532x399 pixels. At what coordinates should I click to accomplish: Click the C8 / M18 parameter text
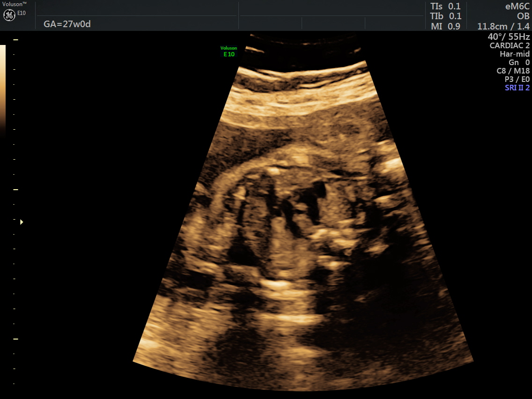513,71
